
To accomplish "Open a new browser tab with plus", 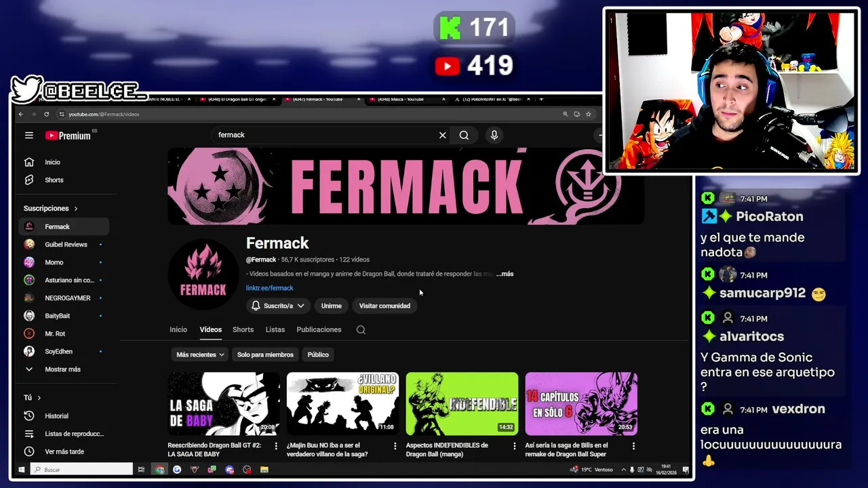I will 541,100.
